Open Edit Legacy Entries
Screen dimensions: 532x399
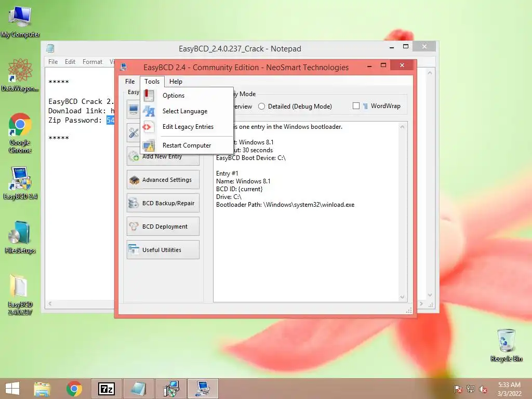(x=187, y=127)
